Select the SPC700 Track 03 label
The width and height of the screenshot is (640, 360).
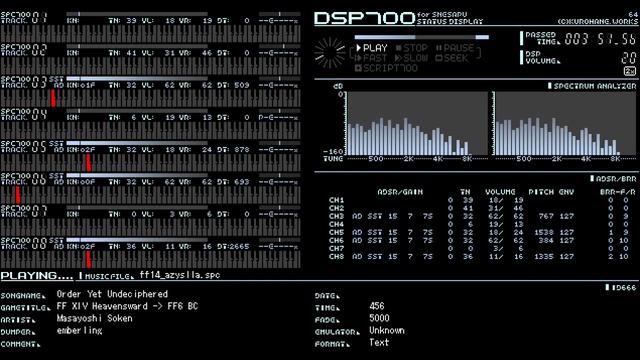click(24, 82)
